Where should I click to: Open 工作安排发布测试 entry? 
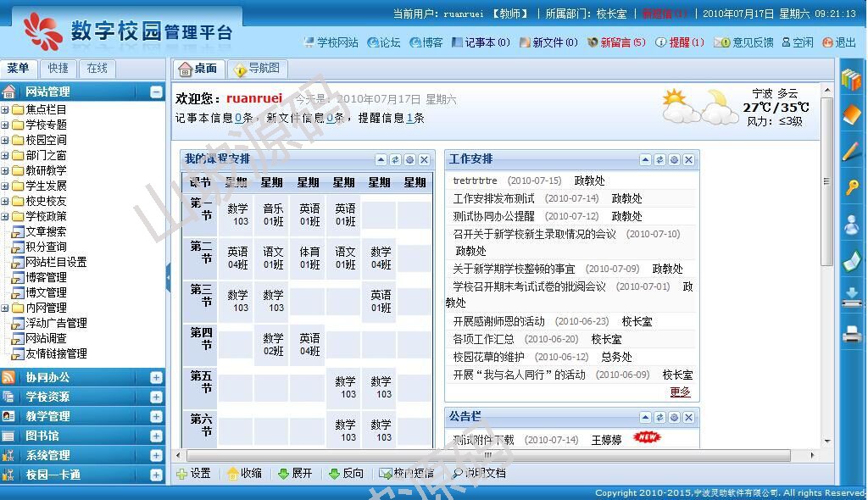tap(494, 199)
